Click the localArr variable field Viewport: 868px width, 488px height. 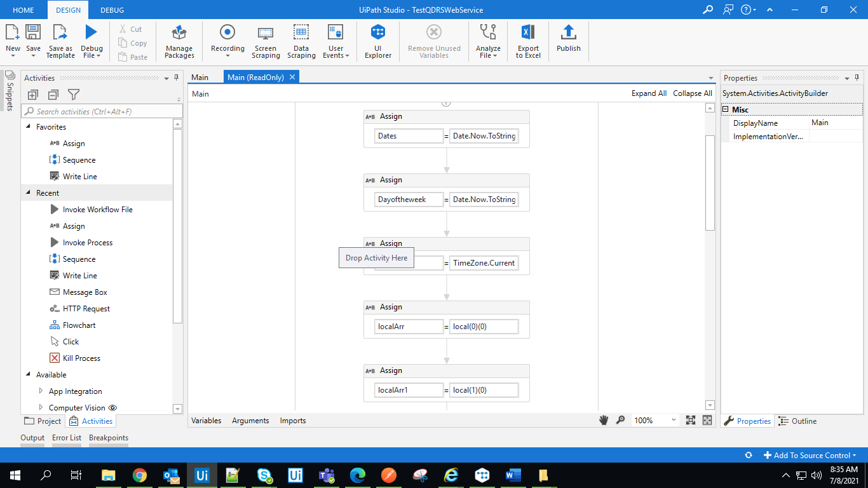point(409,327)
